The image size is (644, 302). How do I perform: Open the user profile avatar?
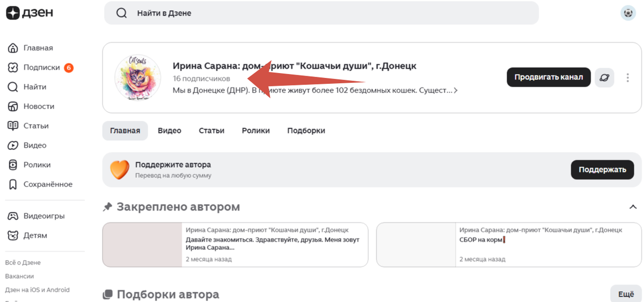coord(627,13)
